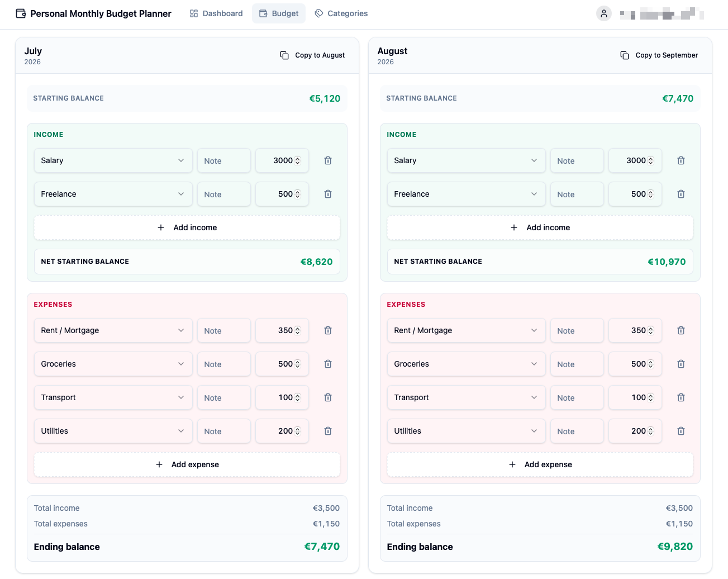Viewport: 728px width, 579px height.
Task: Open the August Freelance category dropdown
Action: pyautogui.click(x=467, y=194)
